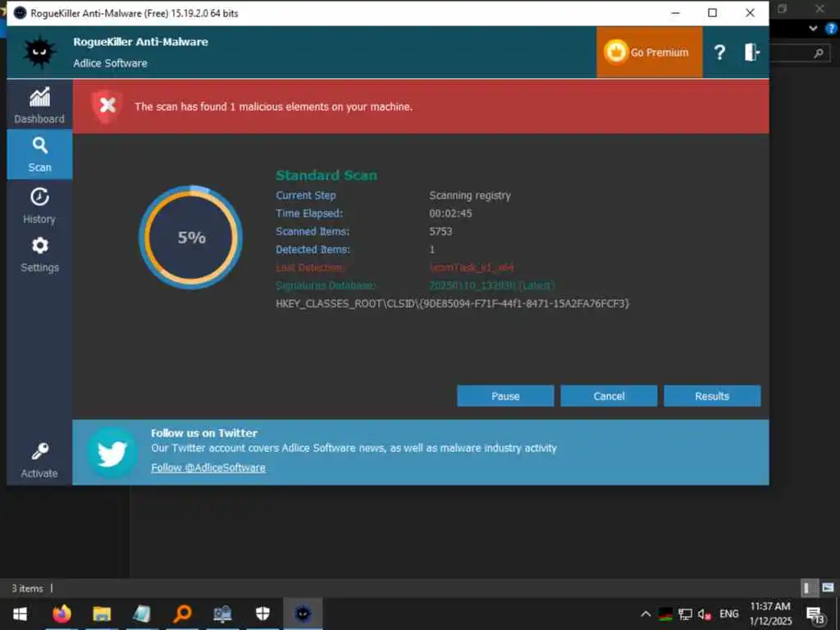Click the elapsed time 00:02:45
This screenshot has height=630, width=840.
pyautogui.click(x=450, y=213)
